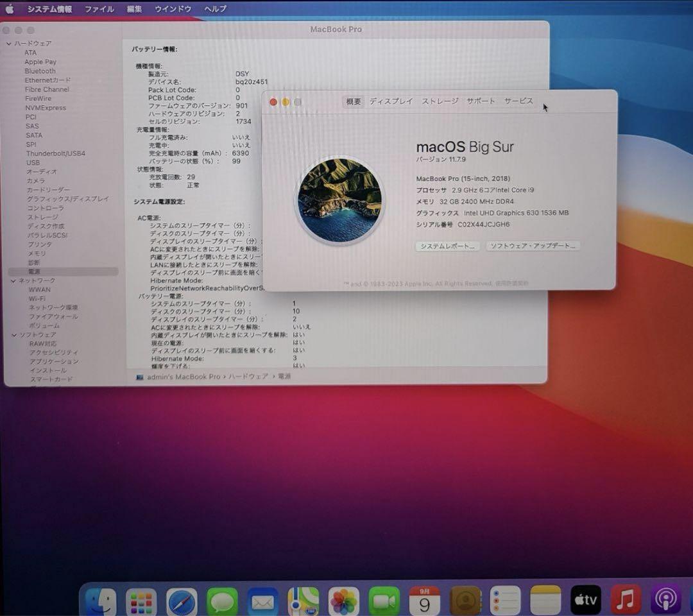Open the Notes app in Dock
This screenshot has width=693, height=616.
[x=545, y=601]
